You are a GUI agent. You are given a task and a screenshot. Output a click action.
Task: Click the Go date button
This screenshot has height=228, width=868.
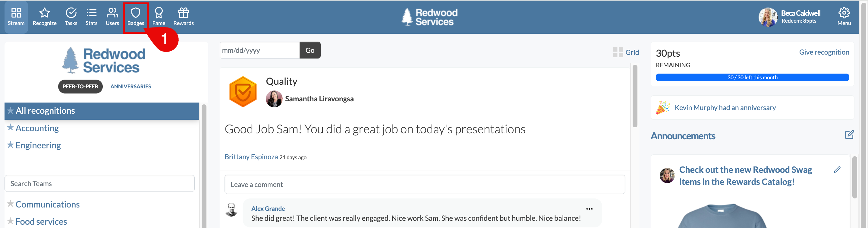point(310,50)
